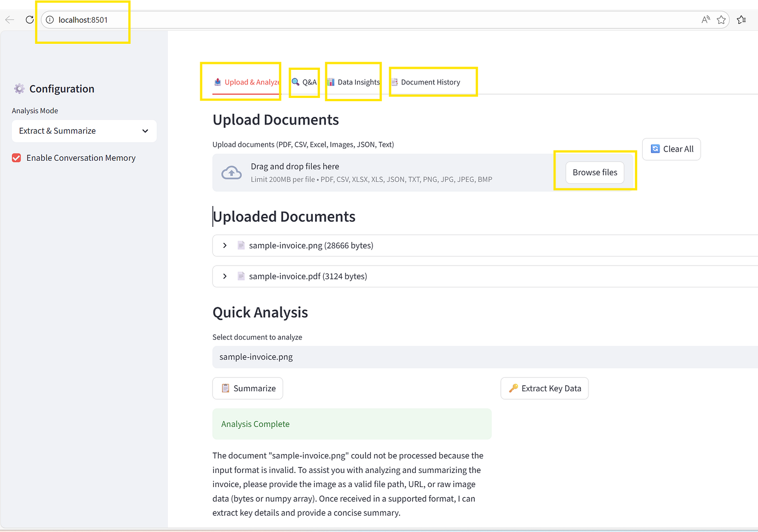Click the file icon beside sample-invoice.png
The height and width of the screenshot is (532, 758).
pyautogui.click(x=241, y=246)
